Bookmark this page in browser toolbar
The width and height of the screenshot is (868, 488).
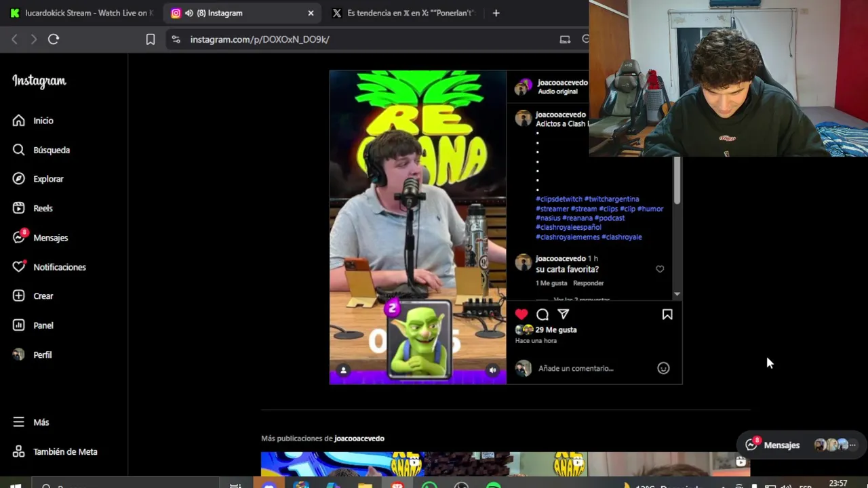(x=151, y=39)
